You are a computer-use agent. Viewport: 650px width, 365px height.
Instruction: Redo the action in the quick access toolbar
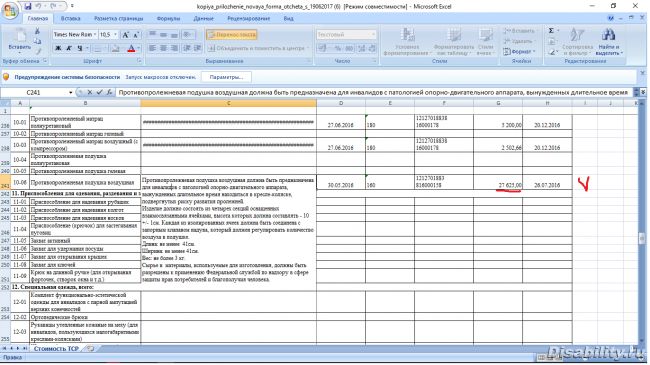[53, 6]
